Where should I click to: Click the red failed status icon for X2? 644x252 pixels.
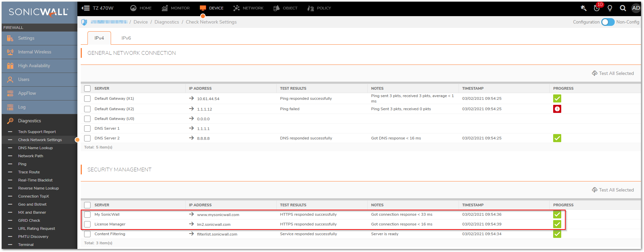[x=557, y=109]
